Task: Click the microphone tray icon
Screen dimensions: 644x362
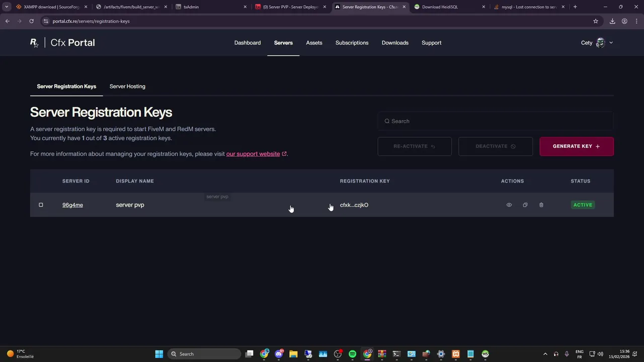Action: 567,354
